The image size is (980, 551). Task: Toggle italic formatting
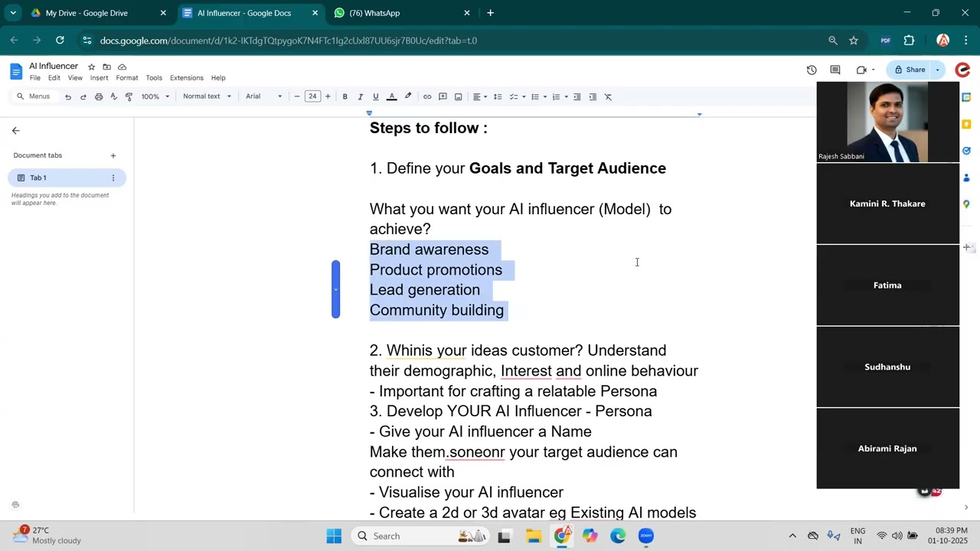pyautogui.click(x=361, y=96)
